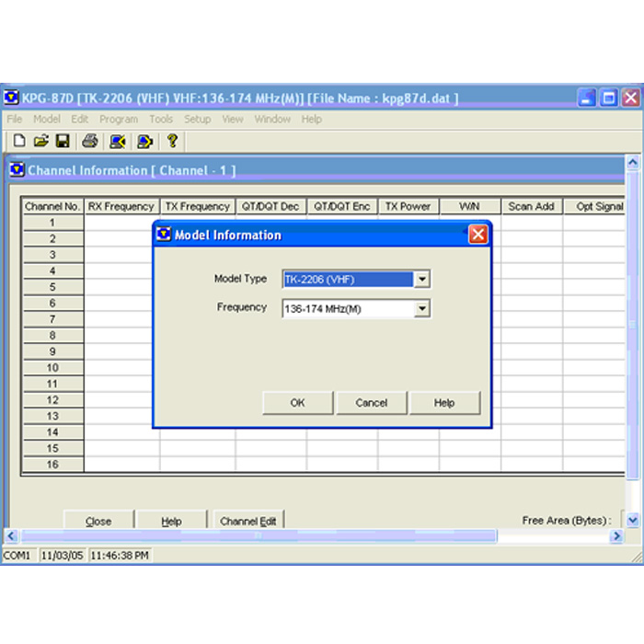Select channel row 5 header

[52, 287]
